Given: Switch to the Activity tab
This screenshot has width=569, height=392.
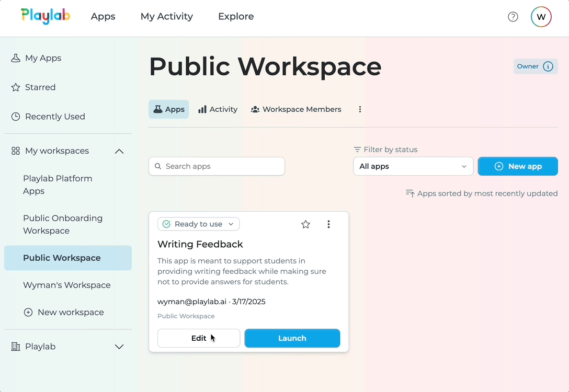Looking at the screenshot, I should coord(218,109).
